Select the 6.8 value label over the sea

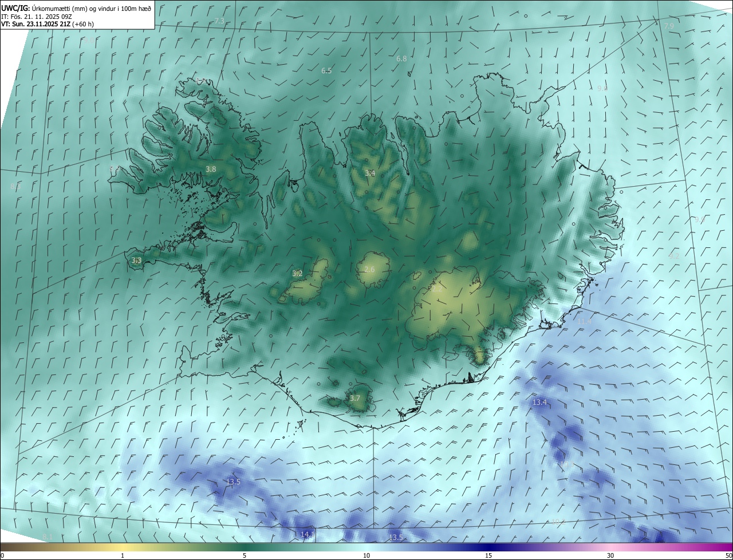(401, 59)
